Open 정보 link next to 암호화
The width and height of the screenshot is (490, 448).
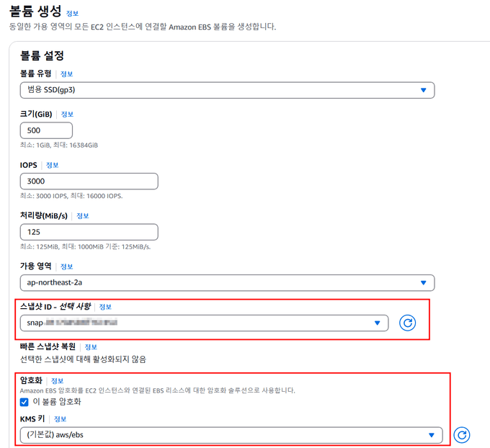pyautogui.click(x=57, y=381)
